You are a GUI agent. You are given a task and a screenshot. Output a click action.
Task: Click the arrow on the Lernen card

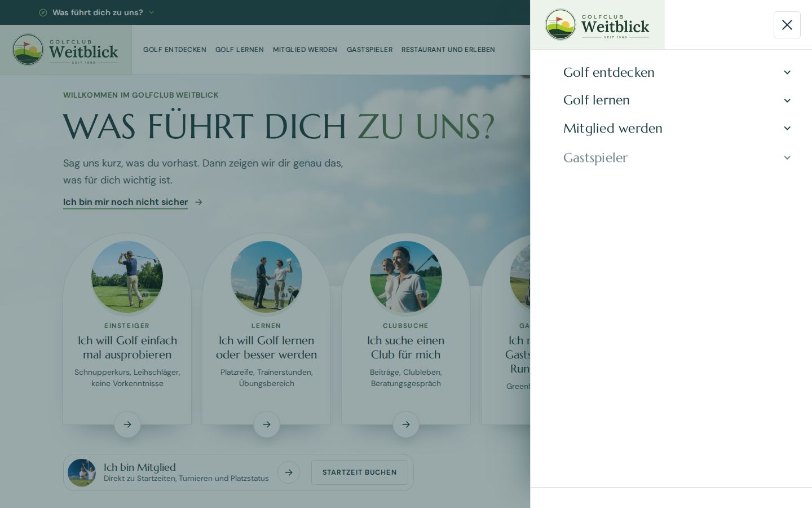coord(267,424)
